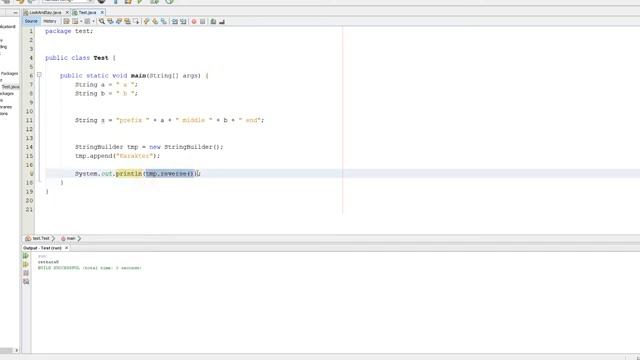Toggle Bookmark on current line

tap(164, 21)
